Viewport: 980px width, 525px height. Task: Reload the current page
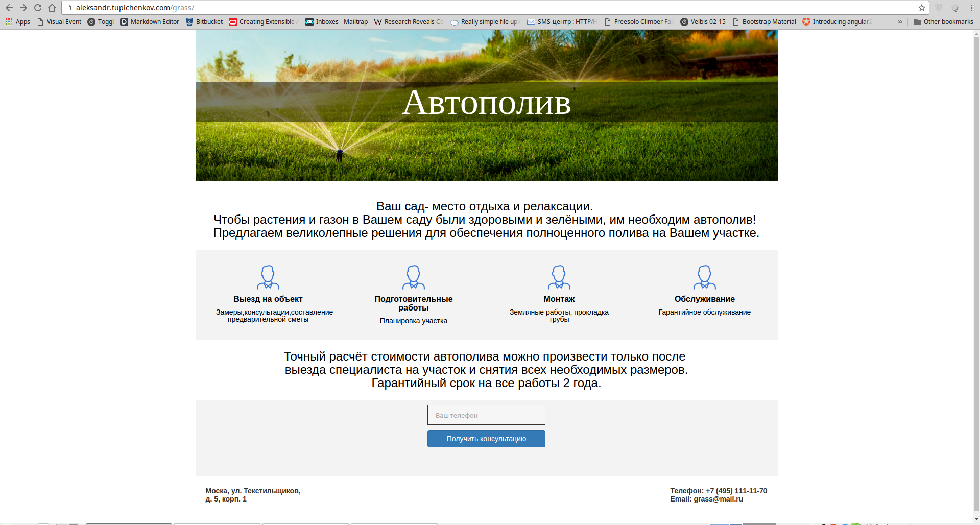pyautogui.click(x=37, y=8)
